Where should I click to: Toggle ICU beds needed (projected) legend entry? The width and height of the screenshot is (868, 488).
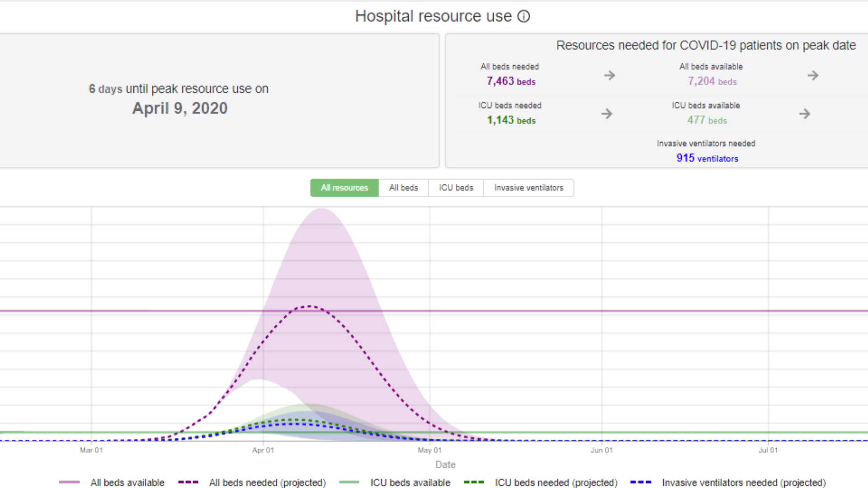[556, 483]
